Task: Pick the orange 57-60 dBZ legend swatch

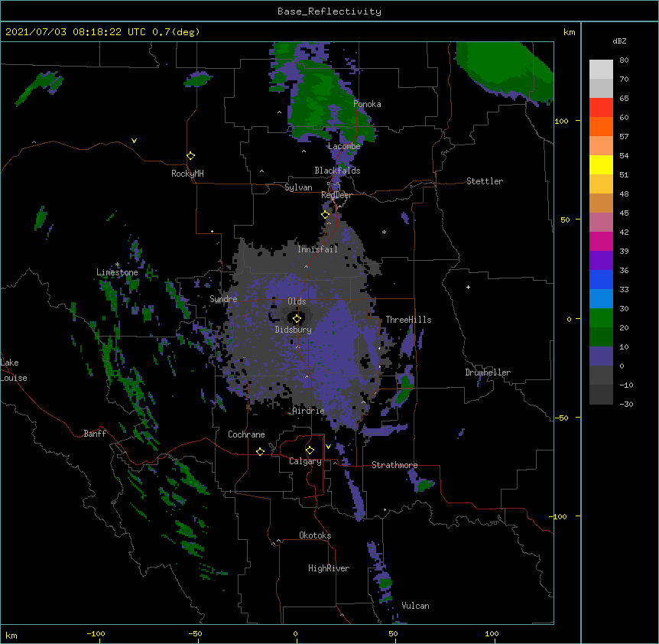Action: tap(601, 126)
